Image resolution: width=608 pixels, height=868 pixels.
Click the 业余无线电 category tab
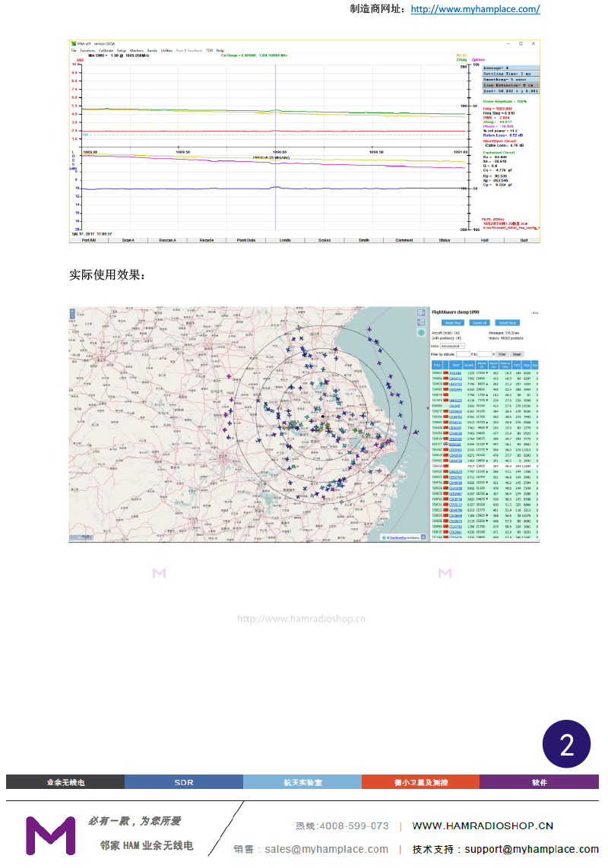[x=65, y=781]
